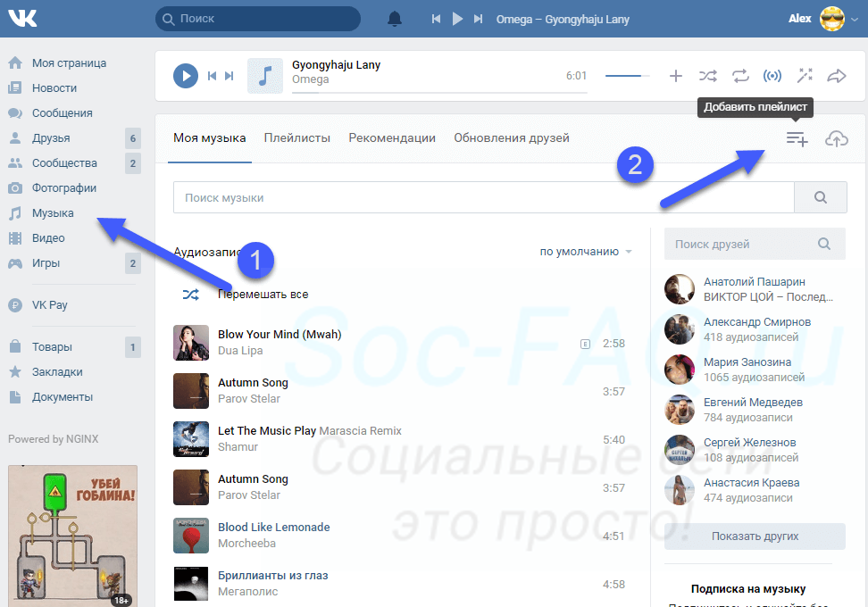Click the Поиск музыки input field
This screenshot has height=607, width=868.
(484, 197)
